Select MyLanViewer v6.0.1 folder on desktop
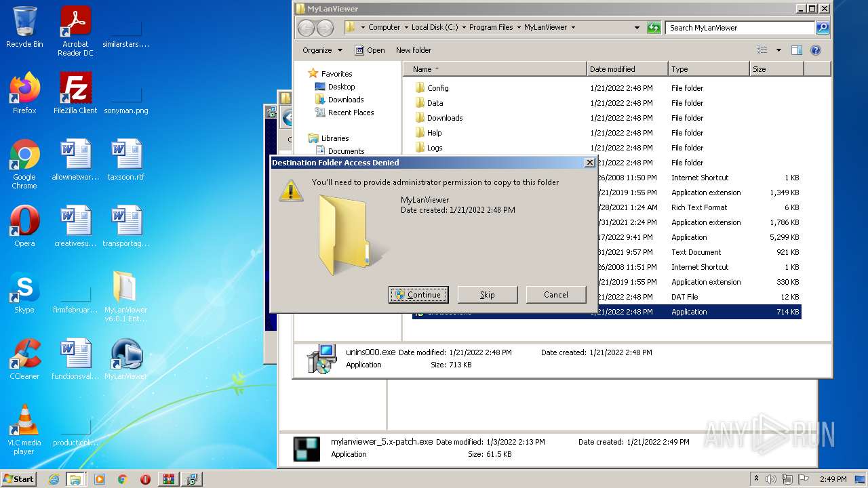 (x=126, y=297)
